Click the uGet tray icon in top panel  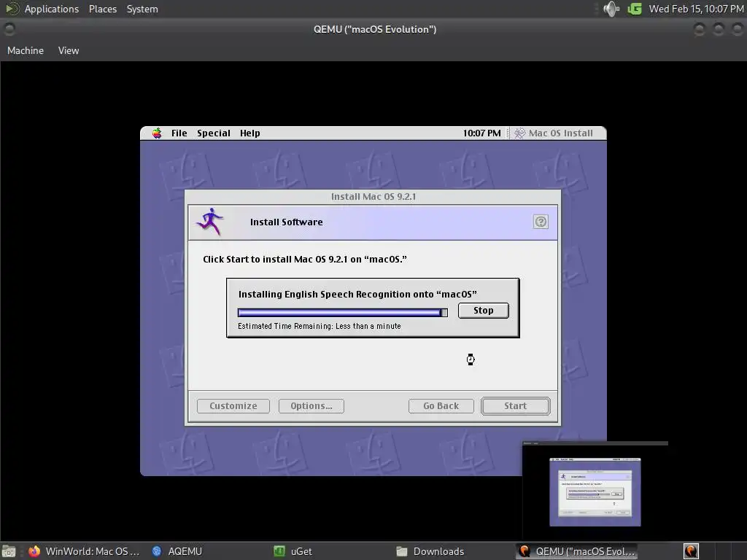point(635,9)
